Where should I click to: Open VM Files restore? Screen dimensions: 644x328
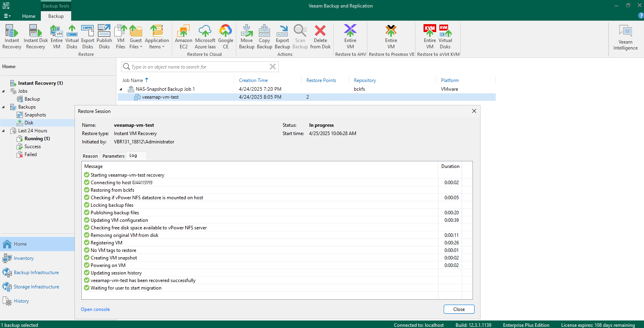tap(121, 37)
